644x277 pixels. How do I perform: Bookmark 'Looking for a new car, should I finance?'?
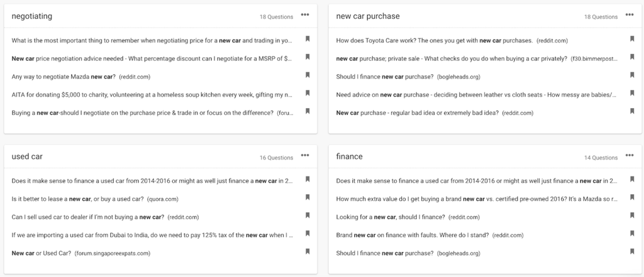(x=632, y=215)
